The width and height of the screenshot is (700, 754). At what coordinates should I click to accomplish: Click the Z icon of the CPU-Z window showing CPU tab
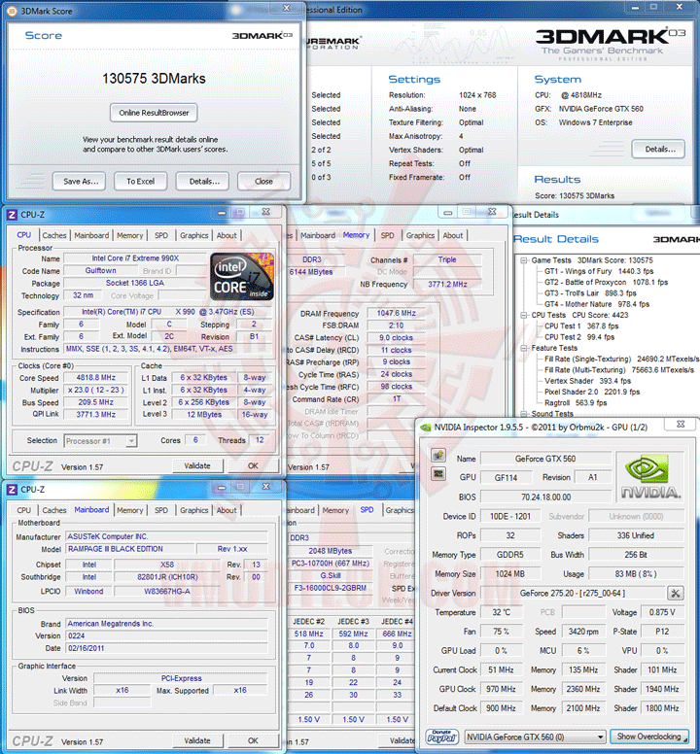click(12, 215)
